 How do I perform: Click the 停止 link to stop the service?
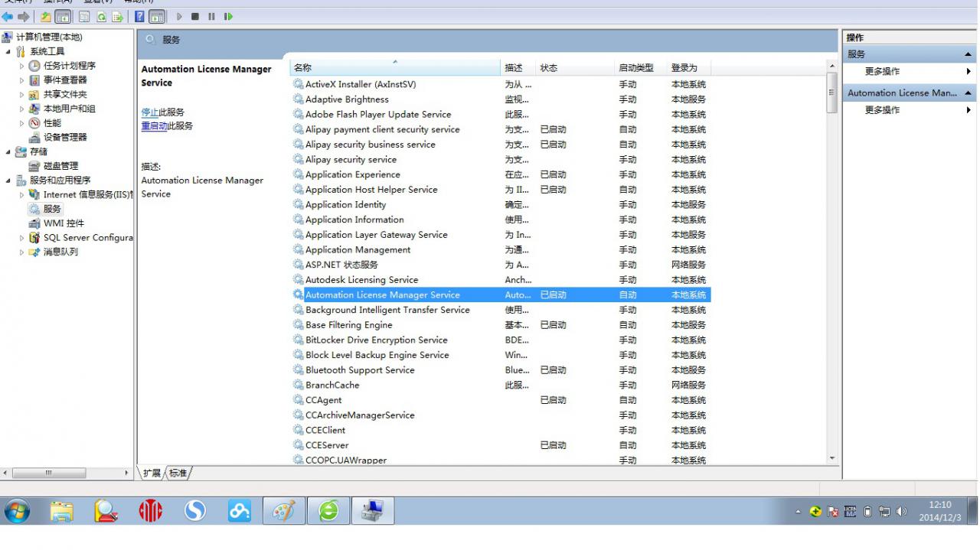[x=150, y=112]
